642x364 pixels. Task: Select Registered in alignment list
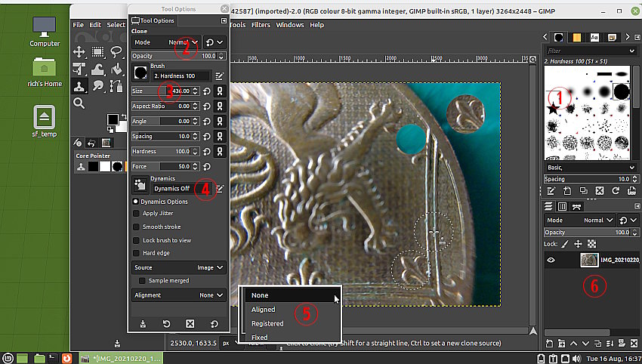(x=267, y=323)
